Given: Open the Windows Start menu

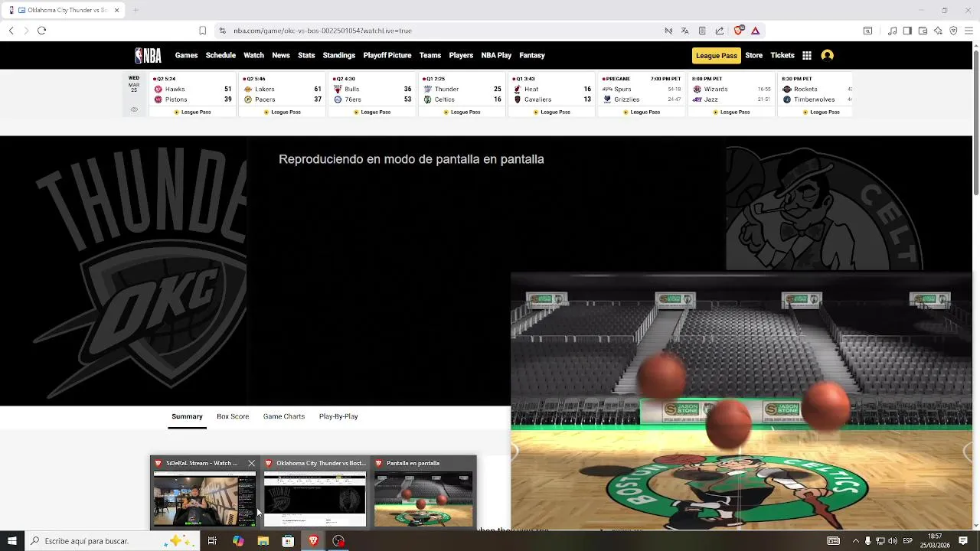Looking at the screenshot, I should point(11,541).
